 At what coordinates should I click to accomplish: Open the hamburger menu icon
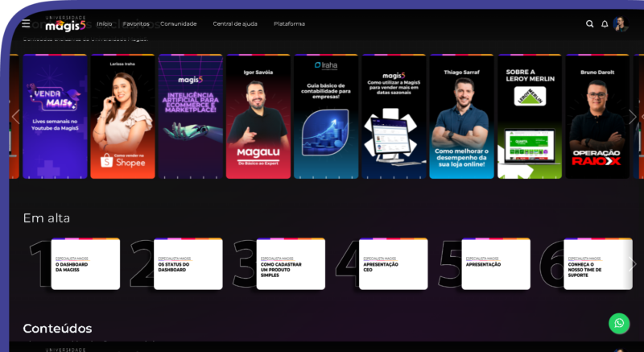pyautogui.click(x=27, y=24)
